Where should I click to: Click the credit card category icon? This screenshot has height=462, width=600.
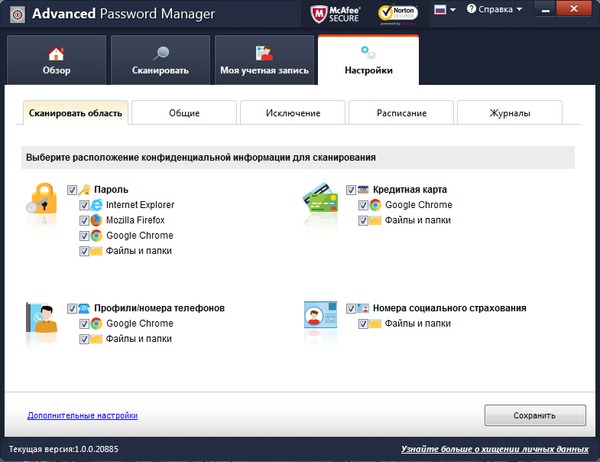pyautogui.click(x=322, y=204)
